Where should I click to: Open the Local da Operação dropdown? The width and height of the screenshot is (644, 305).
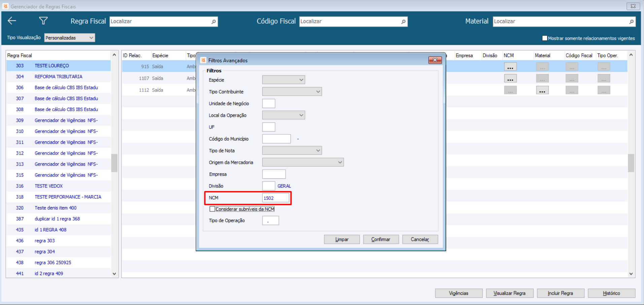coord(283,115)
